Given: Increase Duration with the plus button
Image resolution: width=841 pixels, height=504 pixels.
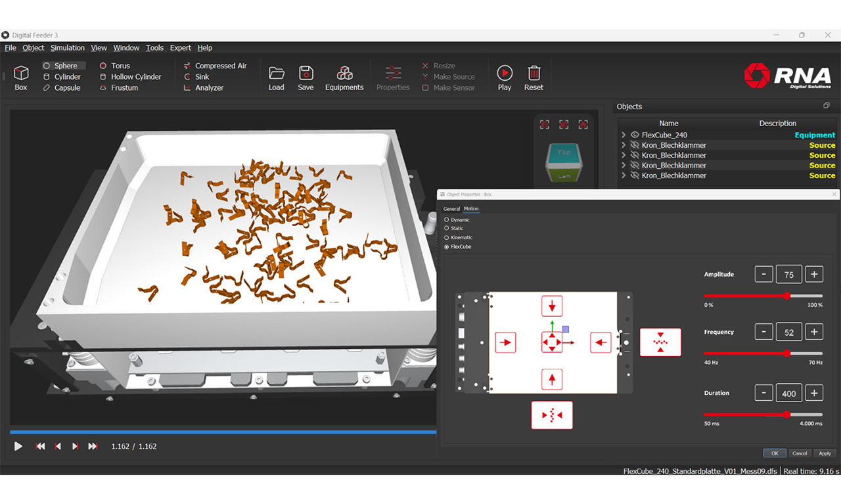Looking at the screenshot, I should [x=814, y=393].
